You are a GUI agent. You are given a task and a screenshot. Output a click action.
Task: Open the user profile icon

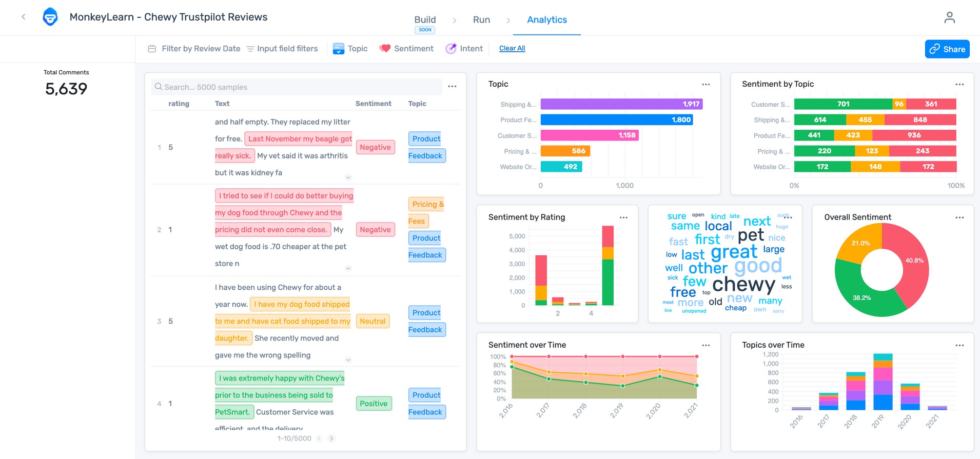pyautogui.click(x=949, y=17)
